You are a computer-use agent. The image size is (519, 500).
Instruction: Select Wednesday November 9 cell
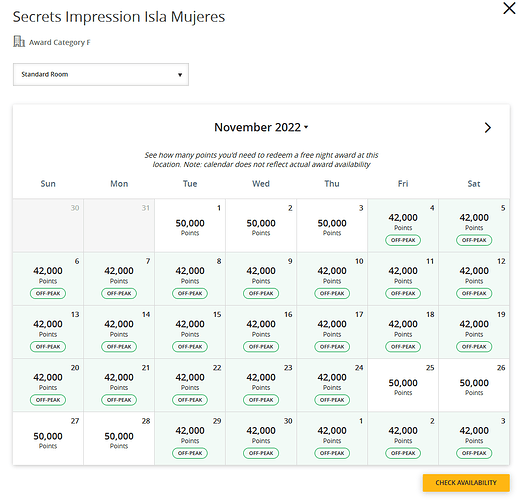[261, 279]
